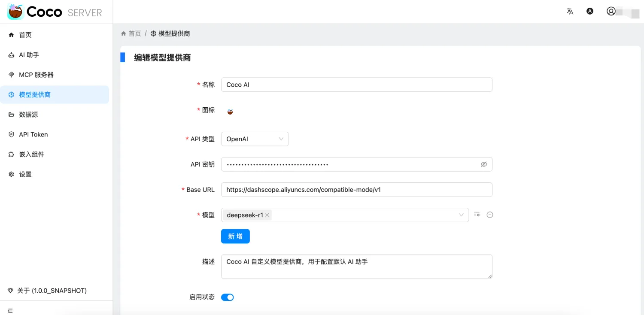The image size is (644, 315).
Task: Open API Token in the sidebar
Action: pos(55,134)
